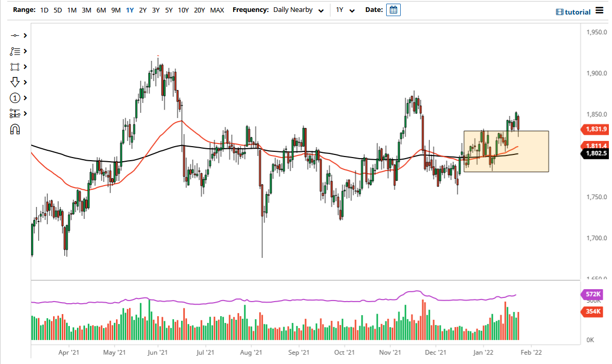612x364 pixels.
Task: Set range to 3Y
Action: (156, 10)
